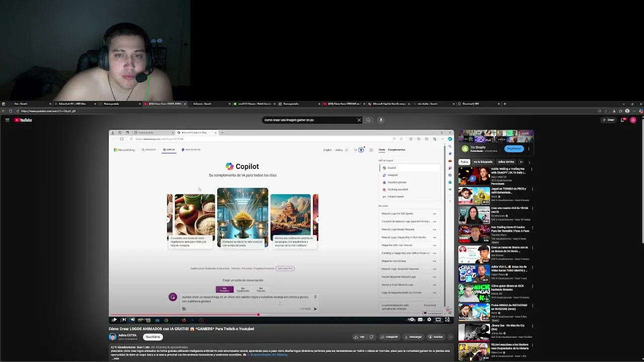Open the YouTube hamburger guide menu
This screenshot has width=644, height=362.
click(x=7, y=120)
